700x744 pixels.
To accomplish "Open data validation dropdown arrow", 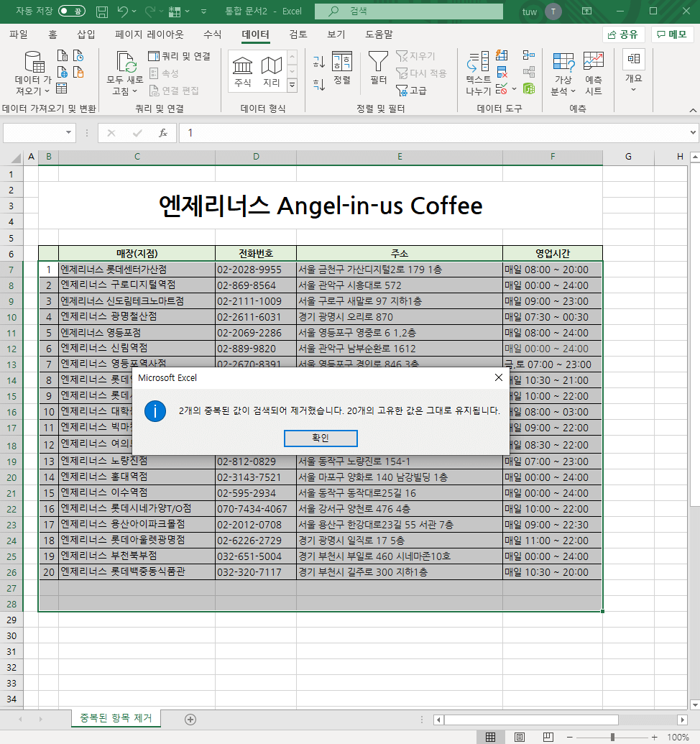I will tap(514, 88).
